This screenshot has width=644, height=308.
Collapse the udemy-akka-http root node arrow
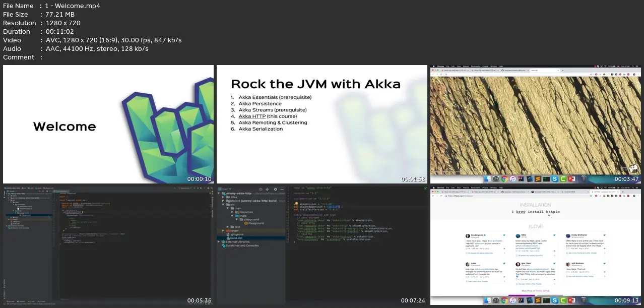click(219, 194)
